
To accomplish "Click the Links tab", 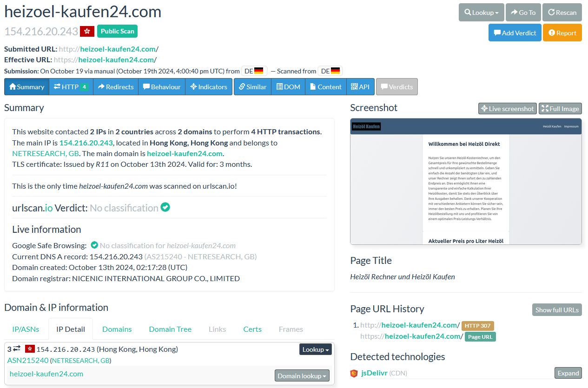I will point(217,329).
